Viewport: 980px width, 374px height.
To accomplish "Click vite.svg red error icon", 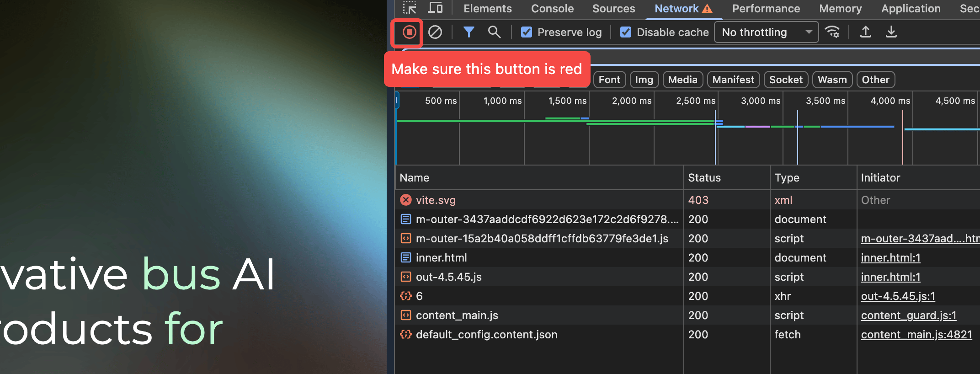I will (x=406, y=200).
